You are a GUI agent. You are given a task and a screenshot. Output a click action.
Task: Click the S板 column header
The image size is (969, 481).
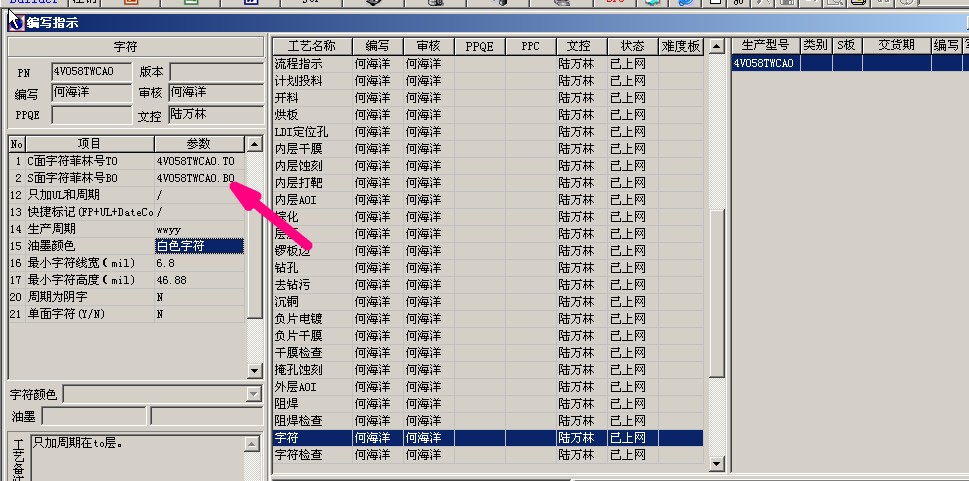tap(847, 46)
